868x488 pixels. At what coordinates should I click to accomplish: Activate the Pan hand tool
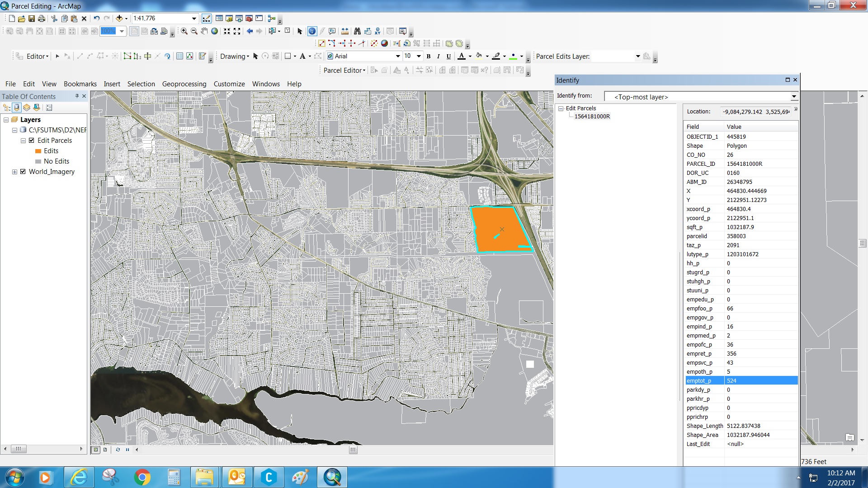point(204,31)
